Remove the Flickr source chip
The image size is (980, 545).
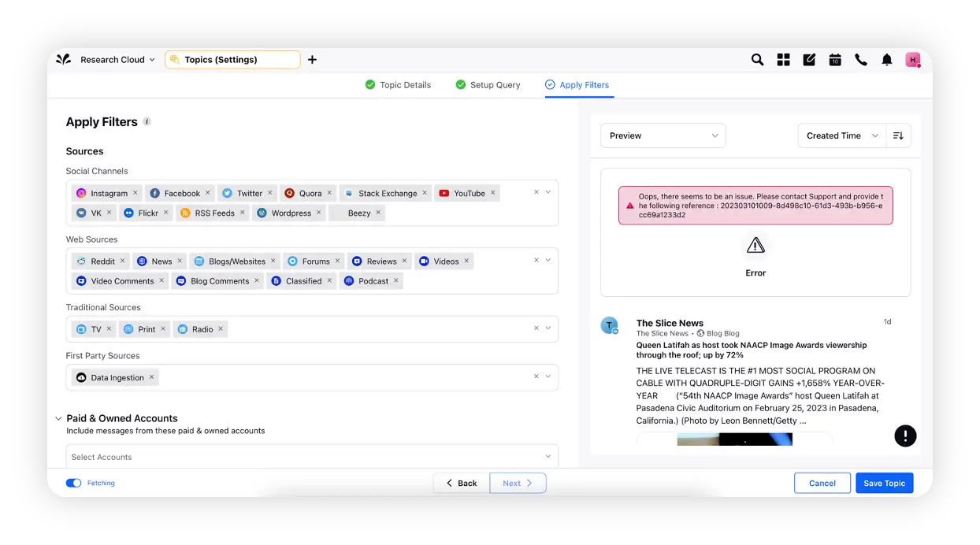[x=166, y=212]
